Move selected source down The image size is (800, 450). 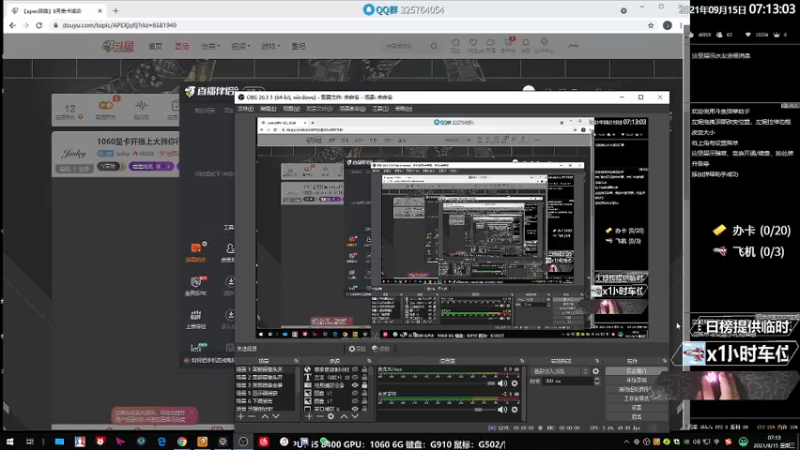(355, 416)
